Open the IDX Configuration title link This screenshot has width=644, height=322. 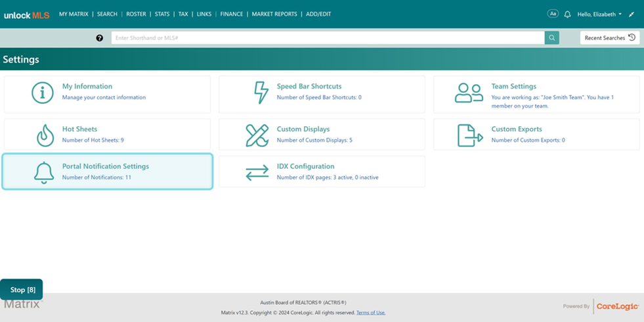coord(305,166)
